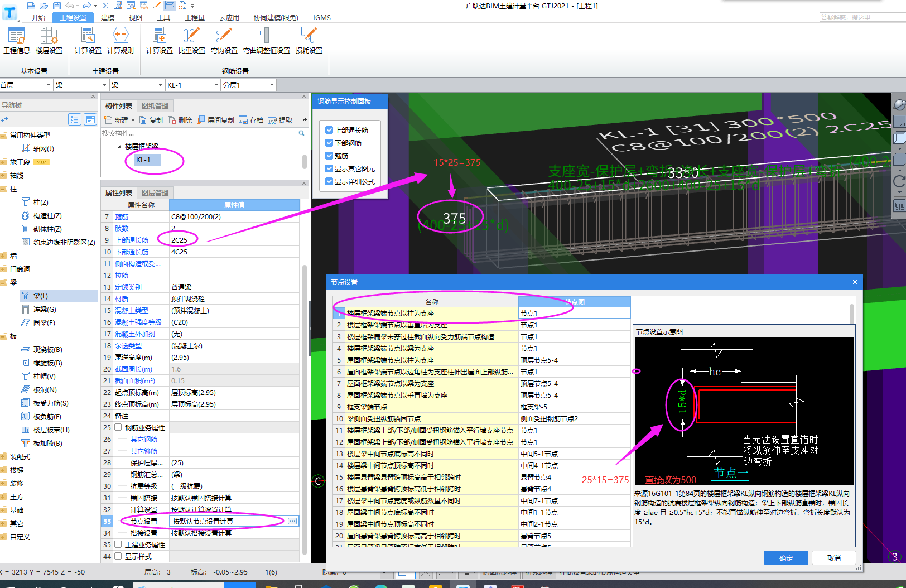Expand 显示样式 property group
906x588 pixels.
118,556
